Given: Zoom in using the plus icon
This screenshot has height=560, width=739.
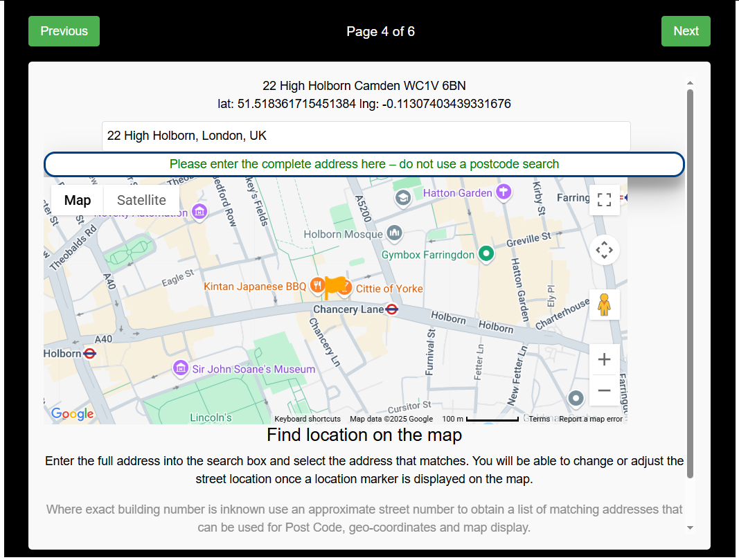Looking at the screenshot, I should click(x=604, y=359).
